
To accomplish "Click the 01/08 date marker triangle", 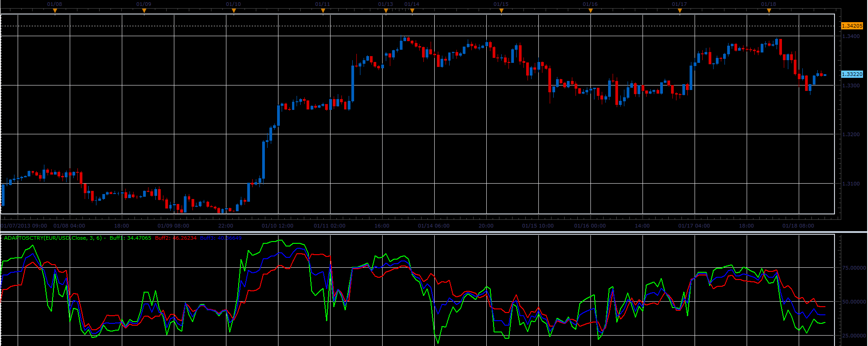I will (x=55, y=11).
